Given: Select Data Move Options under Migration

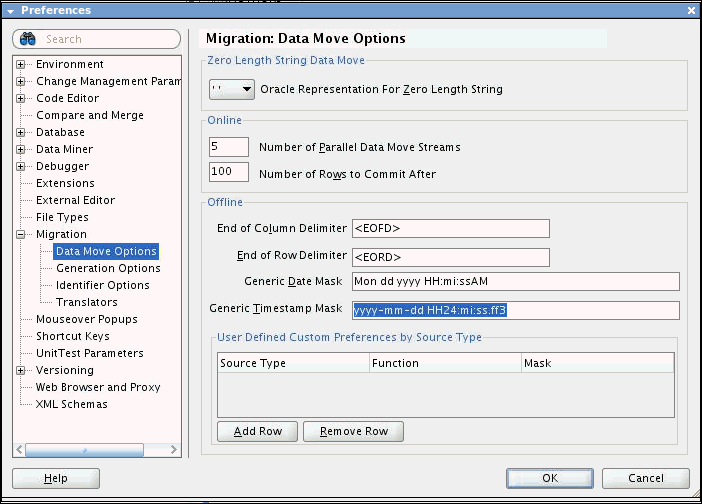Looking at the screenshot, I should point(106,252).
